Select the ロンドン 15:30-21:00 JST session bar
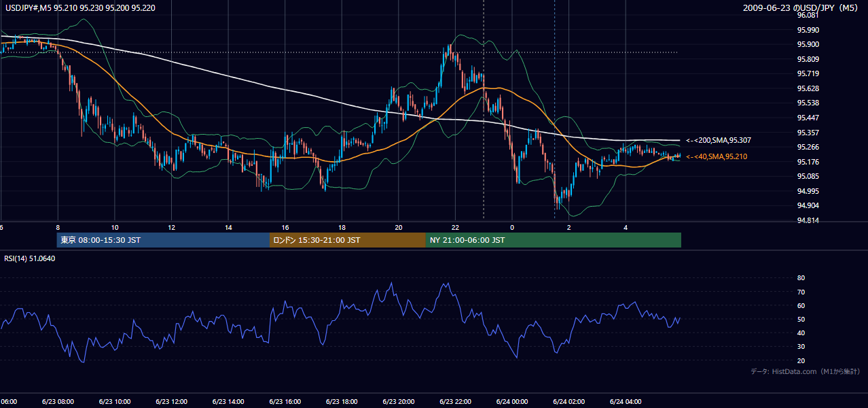This screenshot has height=408, width=868. click(348, 240)
